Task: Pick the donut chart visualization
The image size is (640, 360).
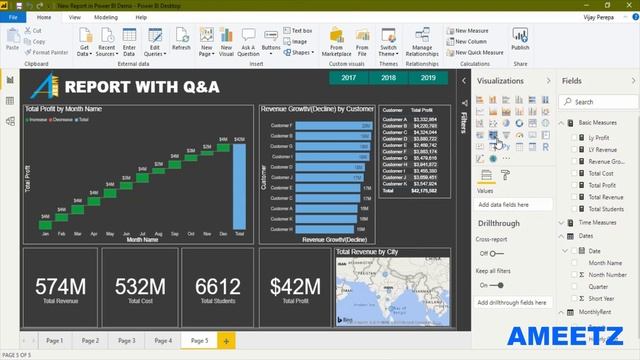Action: pyautogui.click(x=519, y=123)
